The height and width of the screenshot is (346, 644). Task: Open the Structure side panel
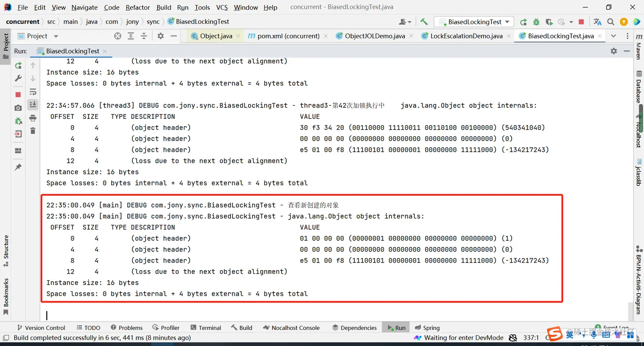[x=6, y=251]
